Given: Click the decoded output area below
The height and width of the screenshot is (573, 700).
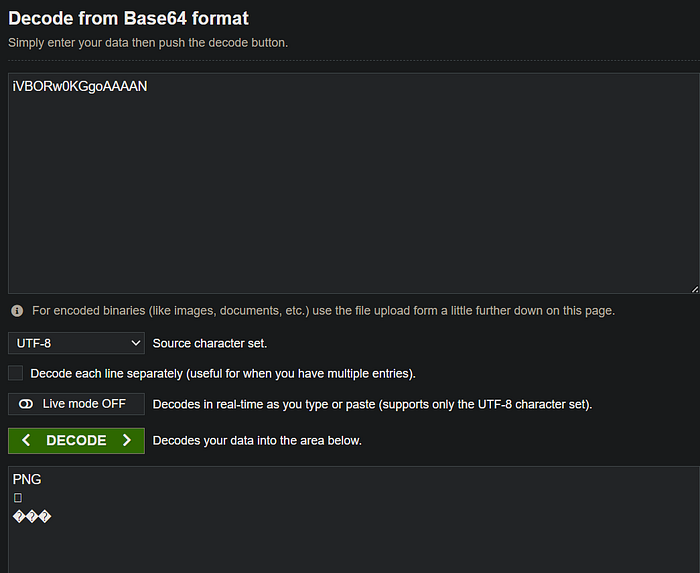Looking at the screenshot, I should click(x=354, y=520).
